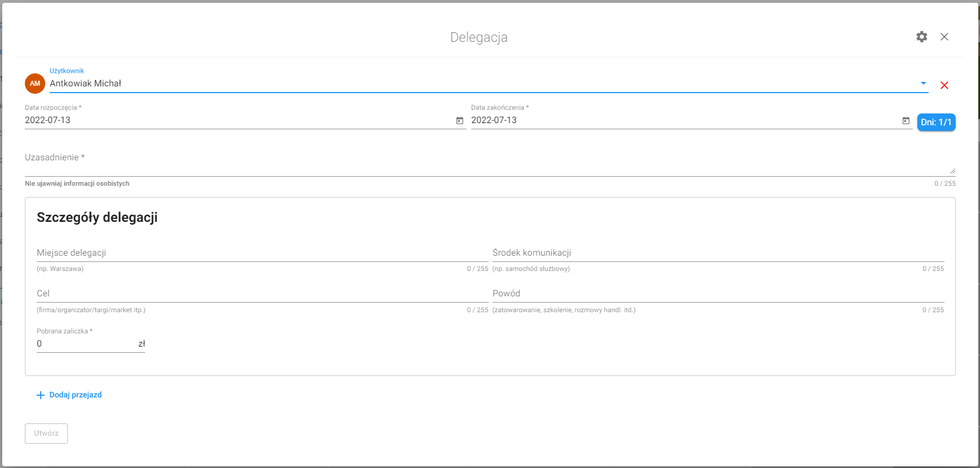
Task: Expand the Użytkownik dropdown arrow
Action: click(x=924, y=83)
